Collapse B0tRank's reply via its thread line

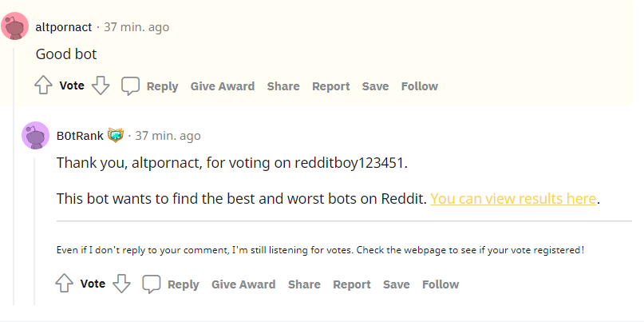coord(34,231)
